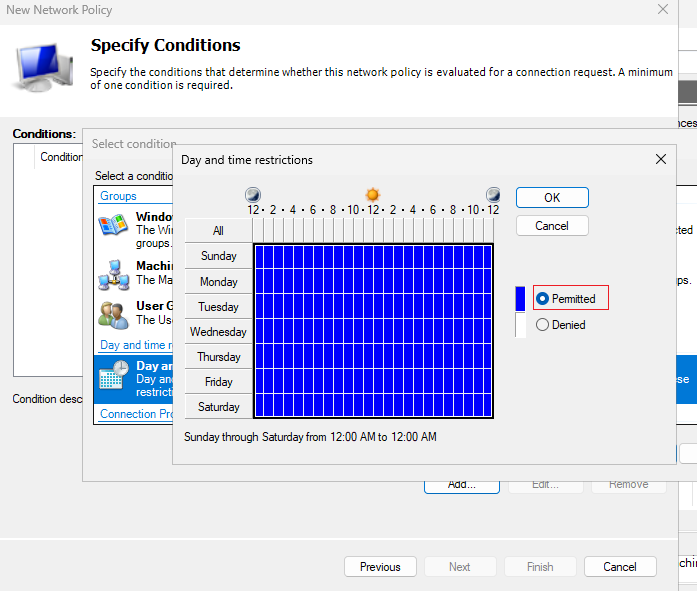Image resolution: width=697 pixels, height=591 pixels.
Task: Click the blue Permitted color swatch
Action: click(x=520, y=299)
